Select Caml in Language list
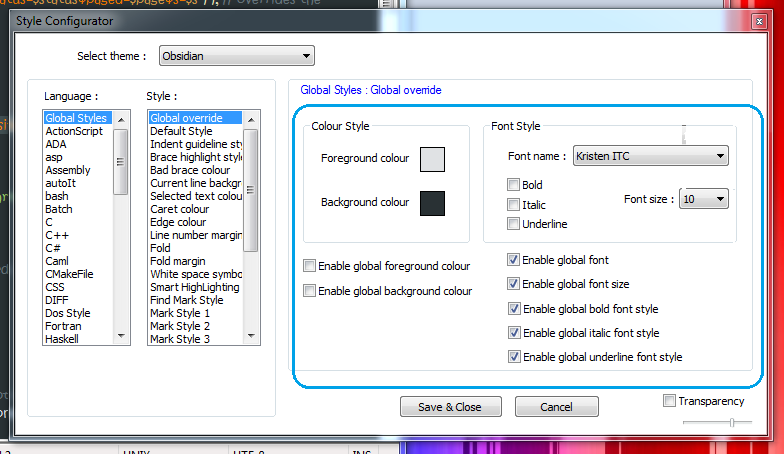Viewport: 784px width, 454px height. [x=78, y=261]
